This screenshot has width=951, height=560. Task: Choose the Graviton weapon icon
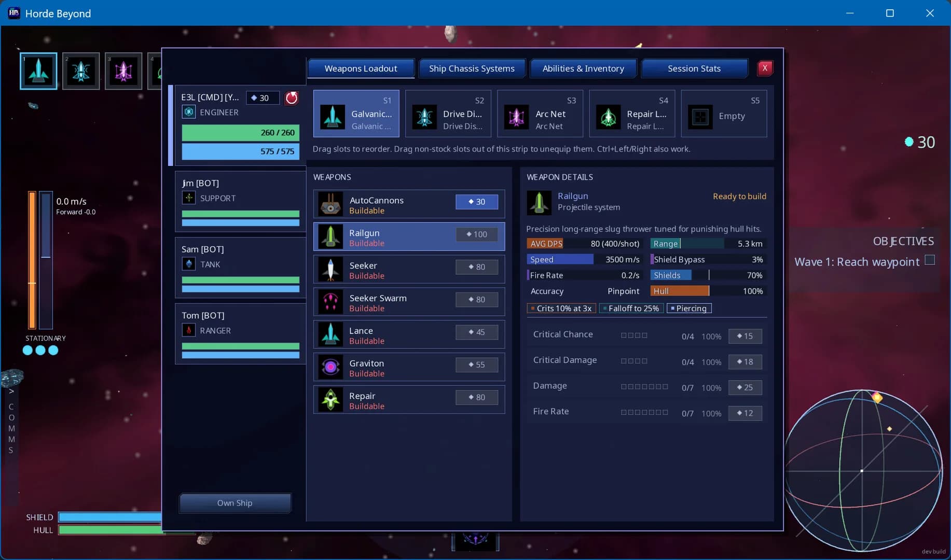coord(330,367)
